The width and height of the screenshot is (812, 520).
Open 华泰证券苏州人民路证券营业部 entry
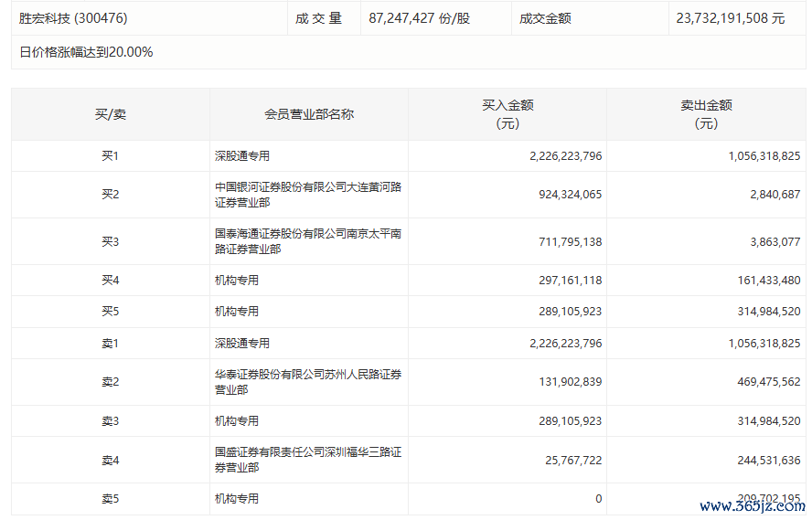[308, 382]
